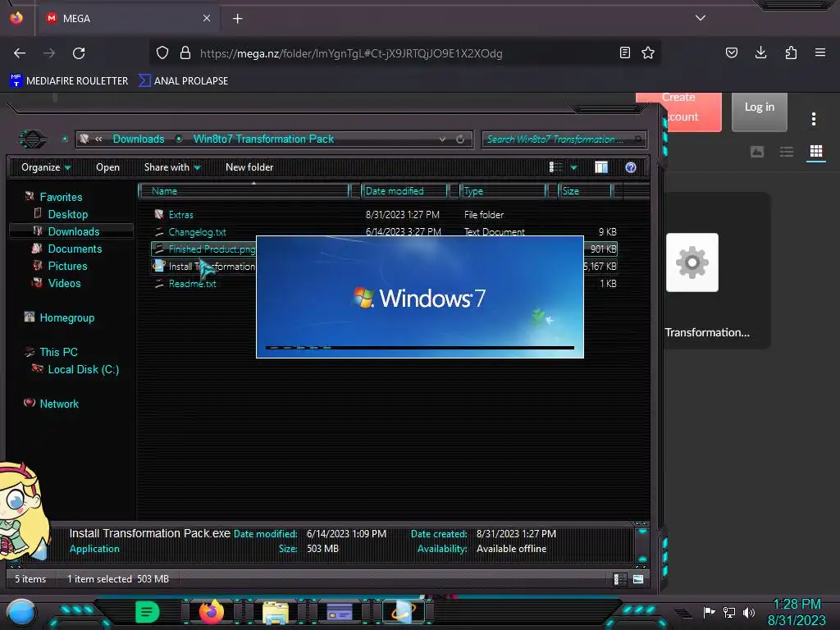
Task: Switch MEGA to grid view
Action: pos(816,152)
